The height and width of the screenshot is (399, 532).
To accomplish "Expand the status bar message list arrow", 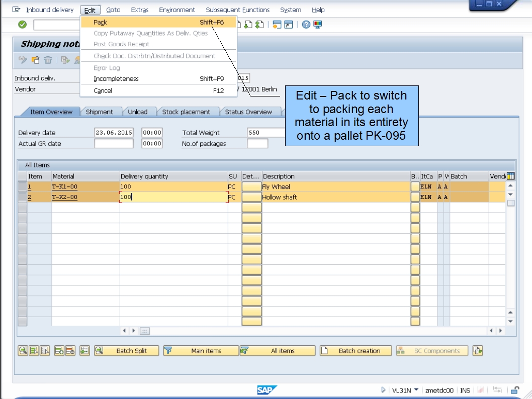I will [x=383, y=389].
